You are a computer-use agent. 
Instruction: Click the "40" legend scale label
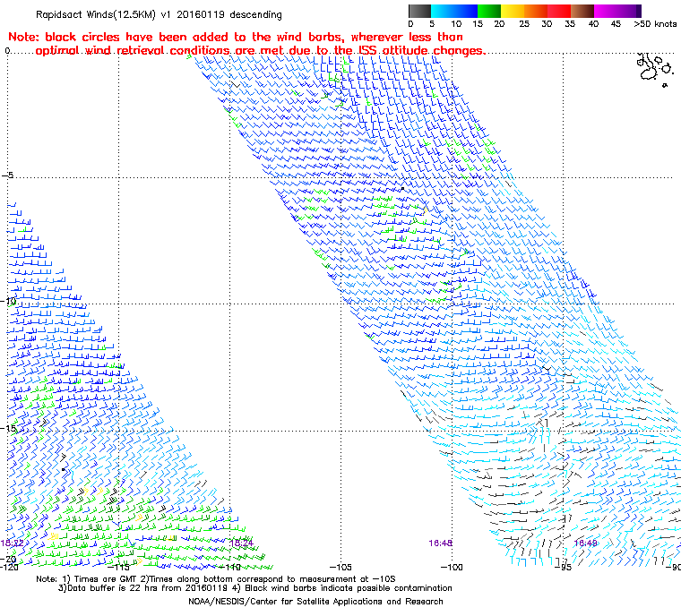tap(593, 24)
